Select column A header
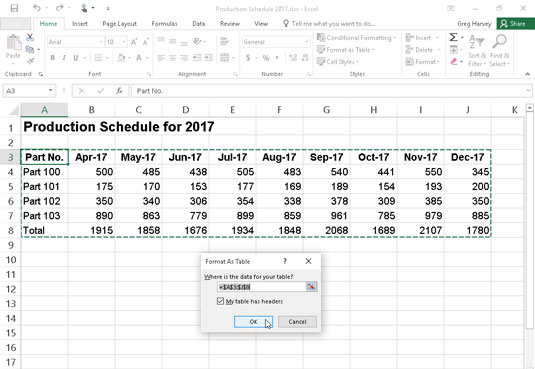This screenshot has height=369, width=535. pyautogui.click(x=44, y=110)
